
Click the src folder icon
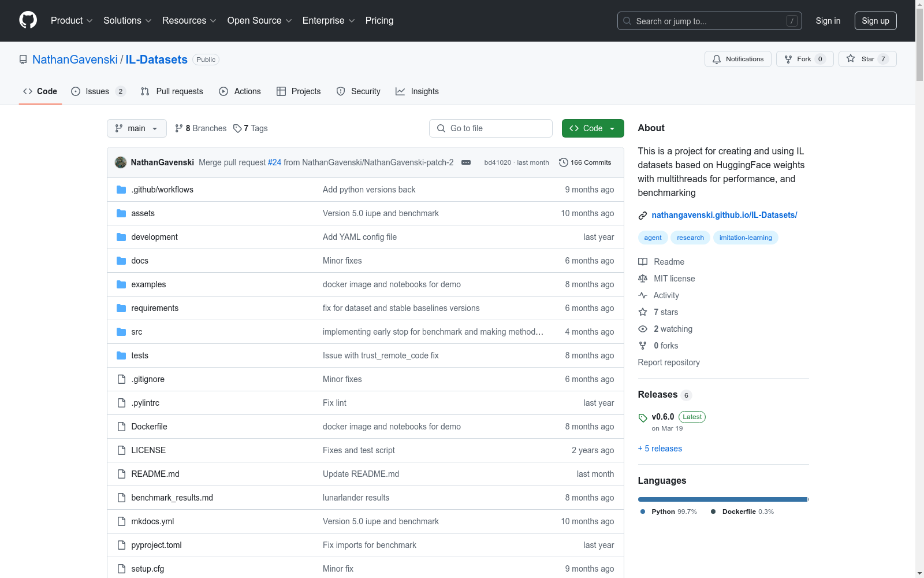[121, 332]
